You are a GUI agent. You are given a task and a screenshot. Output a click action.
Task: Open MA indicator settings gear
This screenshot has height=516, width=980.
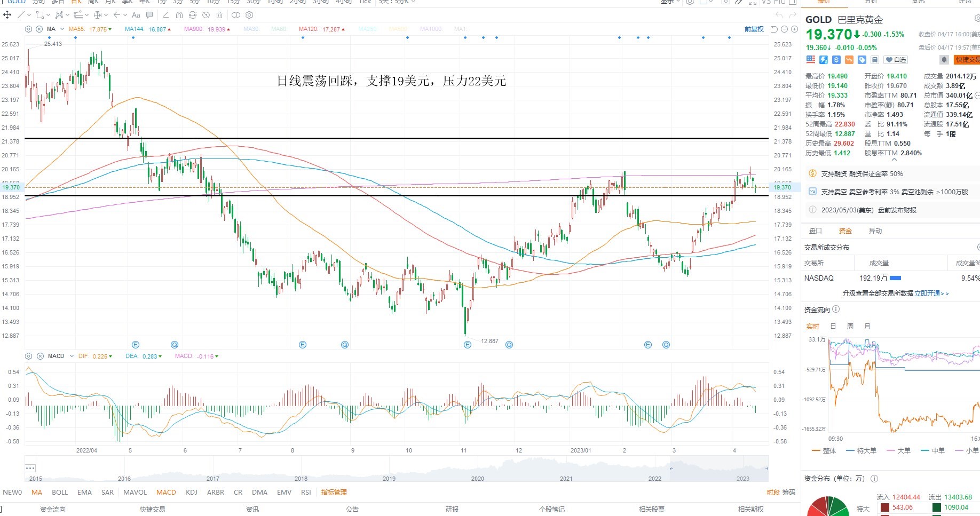(x=29, y=29)
